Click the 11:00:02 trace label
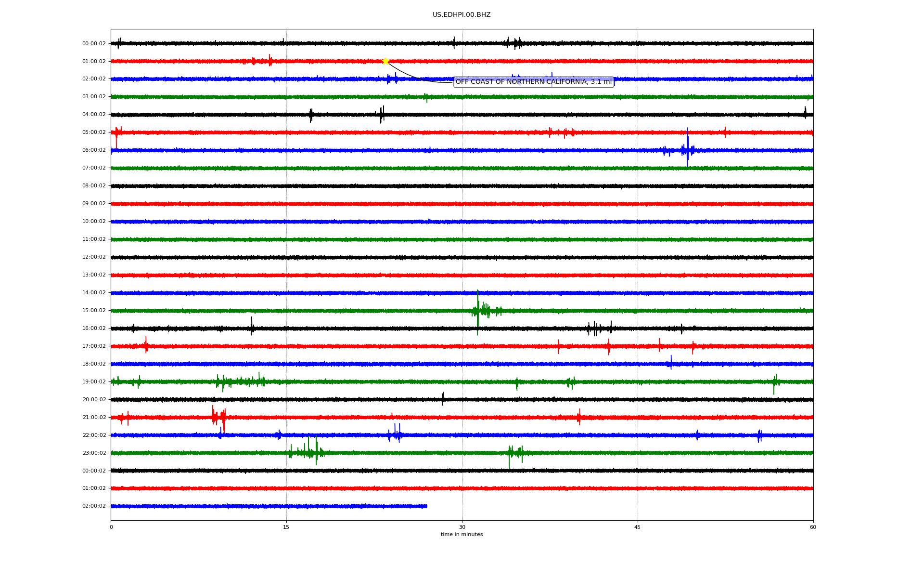Image resolution: width=924 pixels, height=578 pixels. tap(94, 239)
